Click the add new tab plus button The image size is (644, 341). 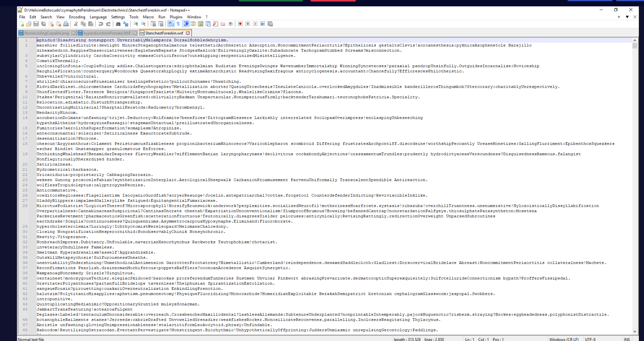[x=619, y=17]
